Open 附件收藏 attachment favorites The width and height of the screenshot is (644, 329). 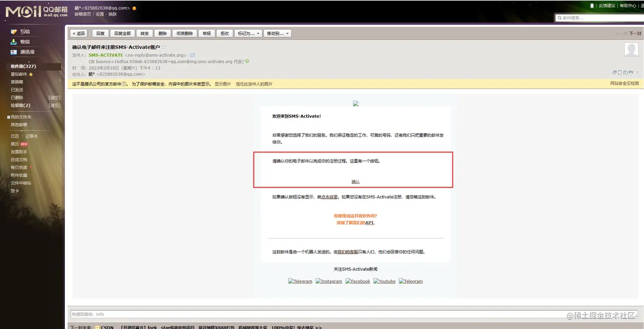click(19, 175)
